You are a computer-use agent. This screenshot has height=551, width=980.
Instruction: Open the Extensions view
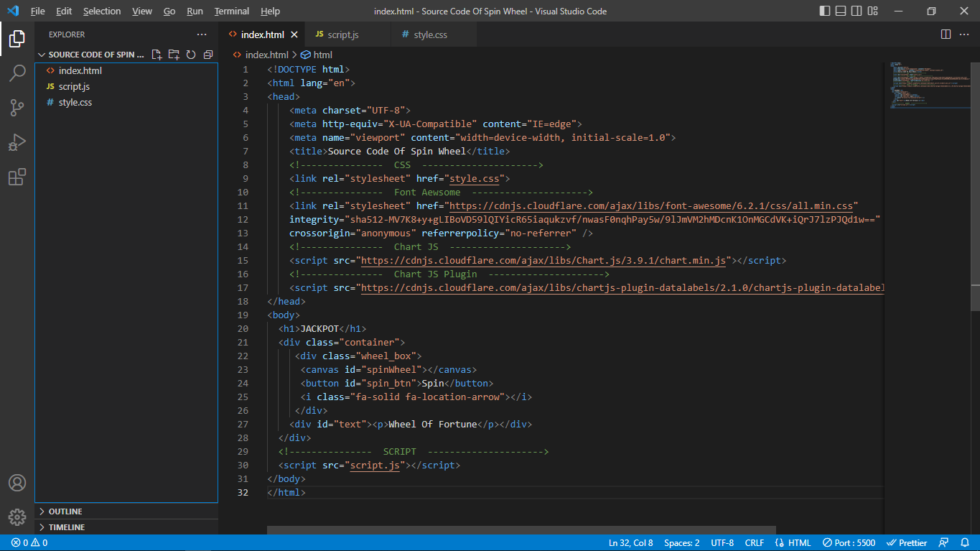tap(17, 177)
